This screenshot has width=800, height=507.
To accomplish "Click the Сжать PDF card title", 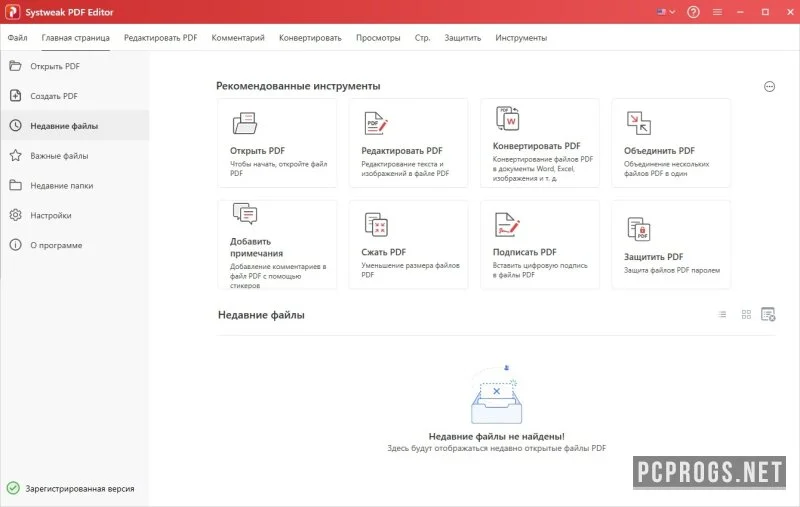I will pos(384,252).
